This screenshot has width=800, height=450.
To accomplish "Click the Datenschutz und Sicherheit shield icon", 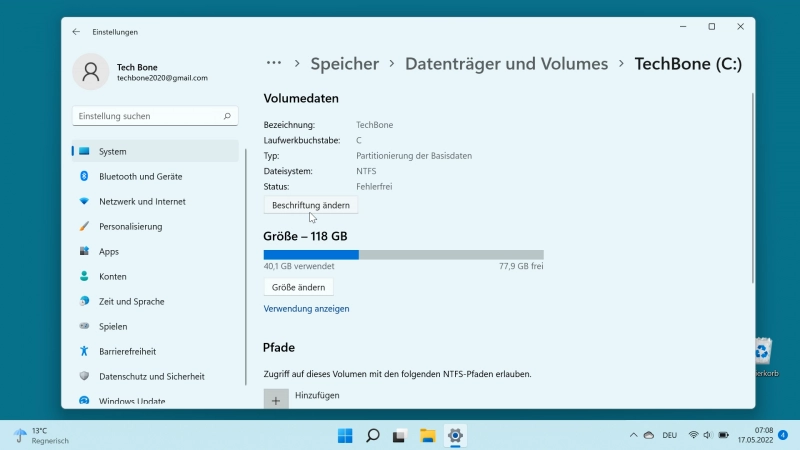I will [84, 376].
